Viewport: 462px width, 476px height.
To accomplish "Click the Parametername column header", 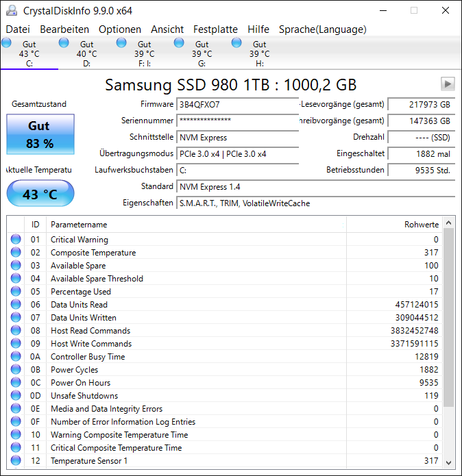I will [x=196, y=225].
